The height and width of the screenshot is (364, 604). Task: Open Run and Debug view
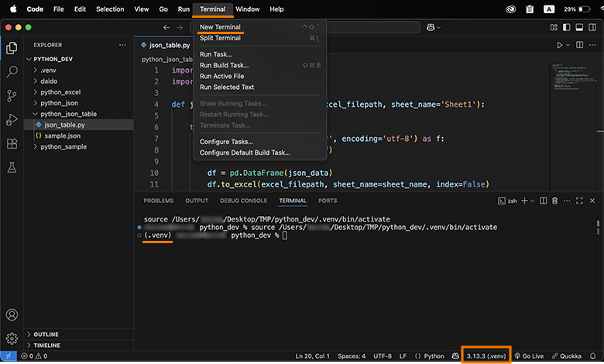click(12, 120)
